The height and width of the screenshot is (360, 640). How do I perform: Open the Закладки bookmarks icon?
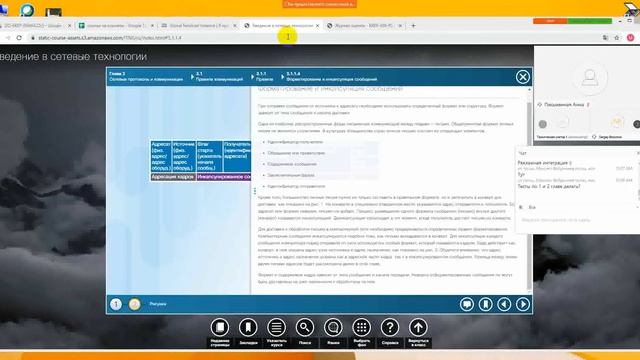(x=248, y=327)
